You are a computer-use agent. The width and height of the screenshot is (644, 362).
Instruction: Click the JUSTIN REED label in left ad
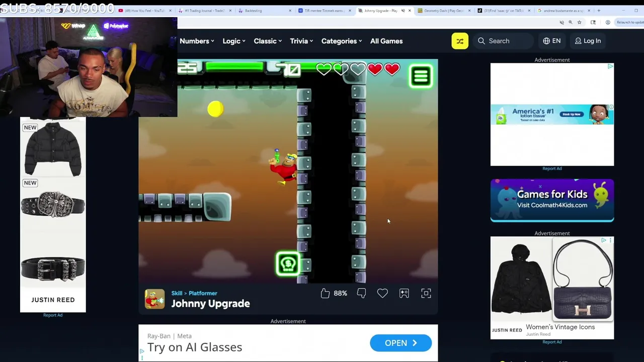pos(53,300)
